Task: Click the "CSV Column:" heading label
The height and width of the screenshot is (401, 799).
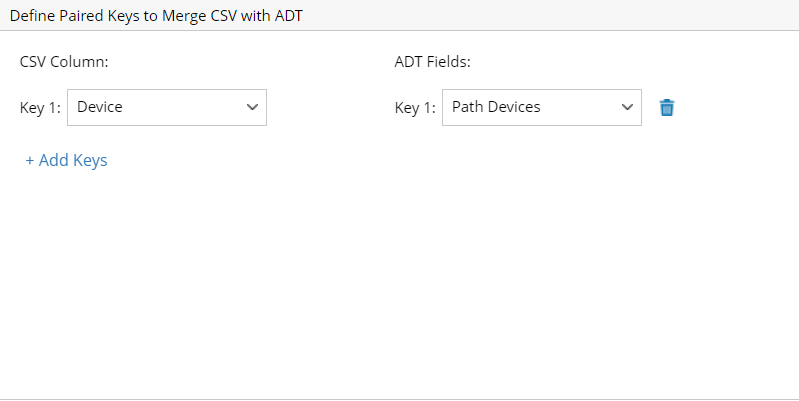Action: click(x=64, y=62)
